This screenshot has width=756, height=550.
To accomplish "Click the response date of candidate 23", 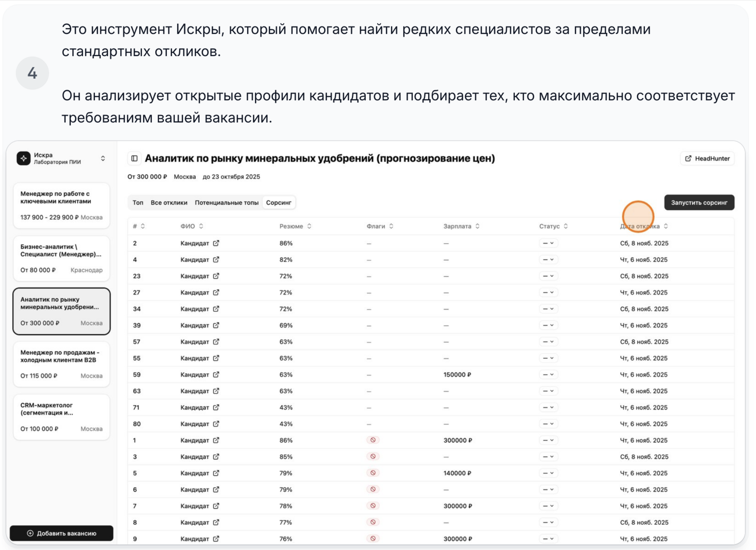I will click(644, 276).
